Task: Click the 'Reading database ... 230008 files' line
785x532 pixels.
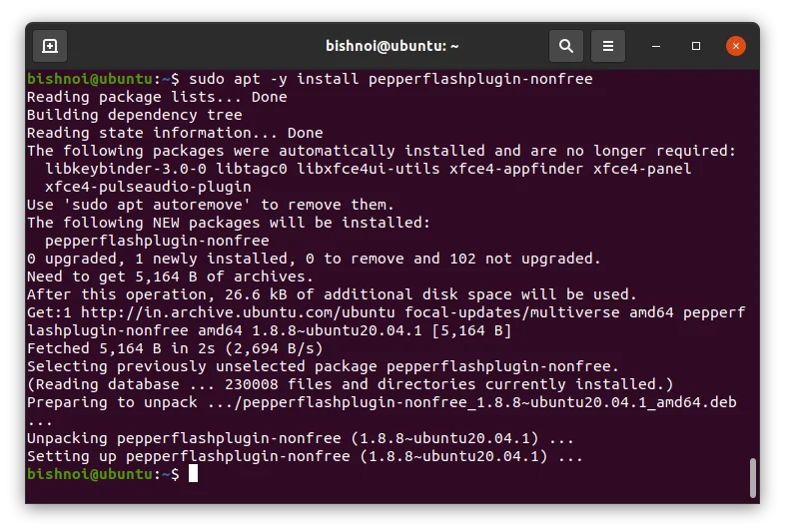Action: (x=350, y=385)
